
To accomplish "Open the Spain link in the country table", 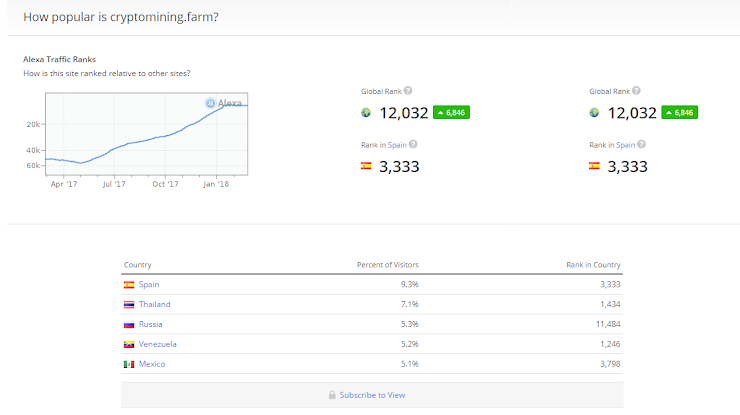I will point(149,284).
